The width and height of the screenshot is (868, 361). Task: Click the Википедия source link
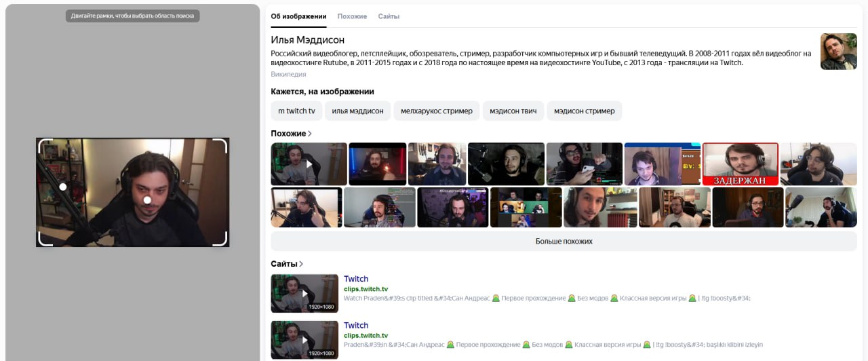pyautogui.click(x=288, y=75)
